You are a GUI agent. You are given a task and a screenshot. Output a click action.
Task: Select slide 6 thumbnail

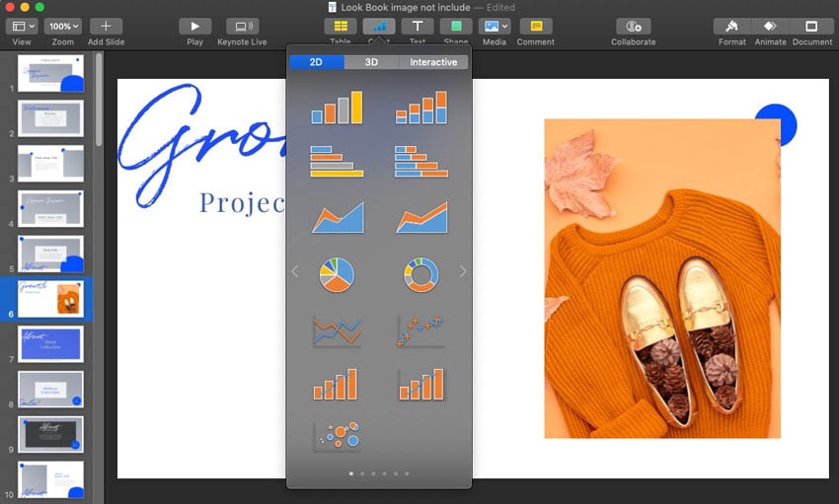point(50,299)
